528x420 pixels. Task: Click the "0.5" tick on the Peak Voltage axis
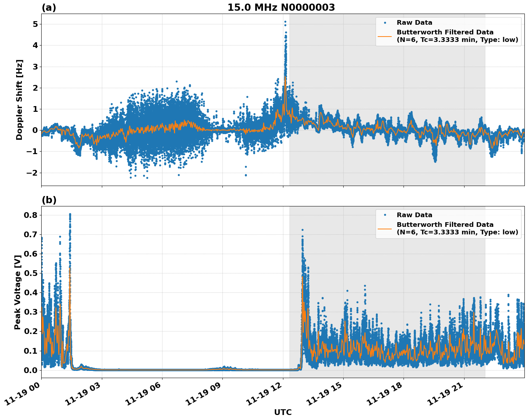click(30, 273)
